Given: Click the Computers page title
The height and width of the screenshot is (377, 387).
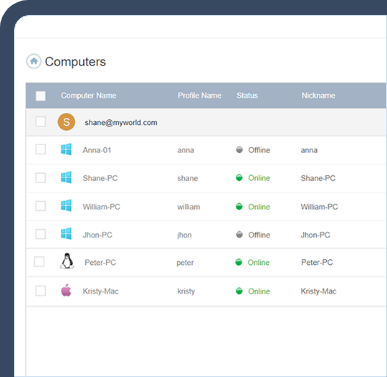Looking at the screenshot, I should pos(75,62).
